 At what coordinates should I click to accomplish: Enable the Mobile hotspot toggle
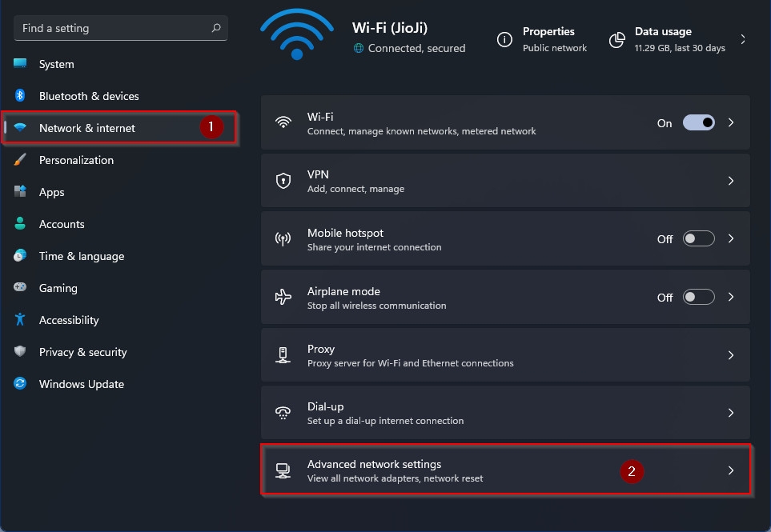(x=698, y=238)
